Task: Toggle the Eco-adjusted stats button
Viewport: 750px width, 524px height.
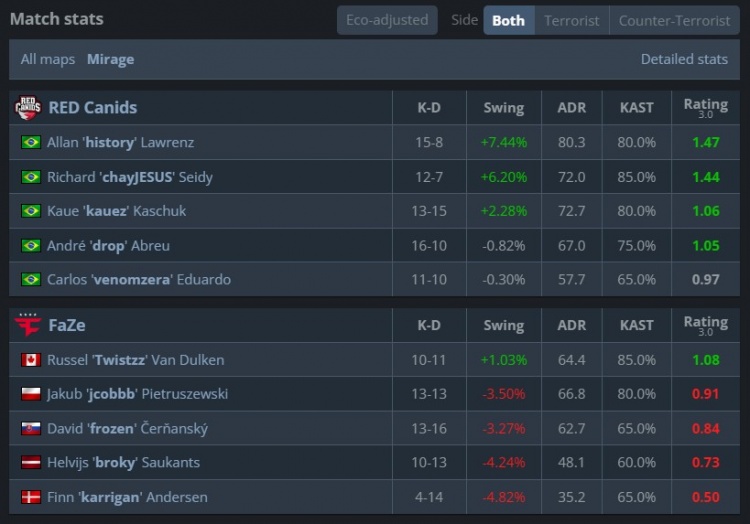Action: coord(387,20)
